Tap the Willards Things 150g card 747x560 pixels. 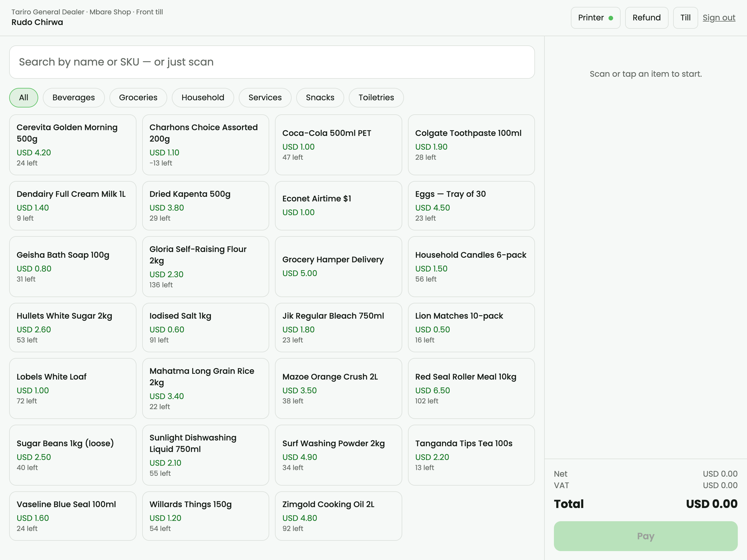(x=205, y=516)
